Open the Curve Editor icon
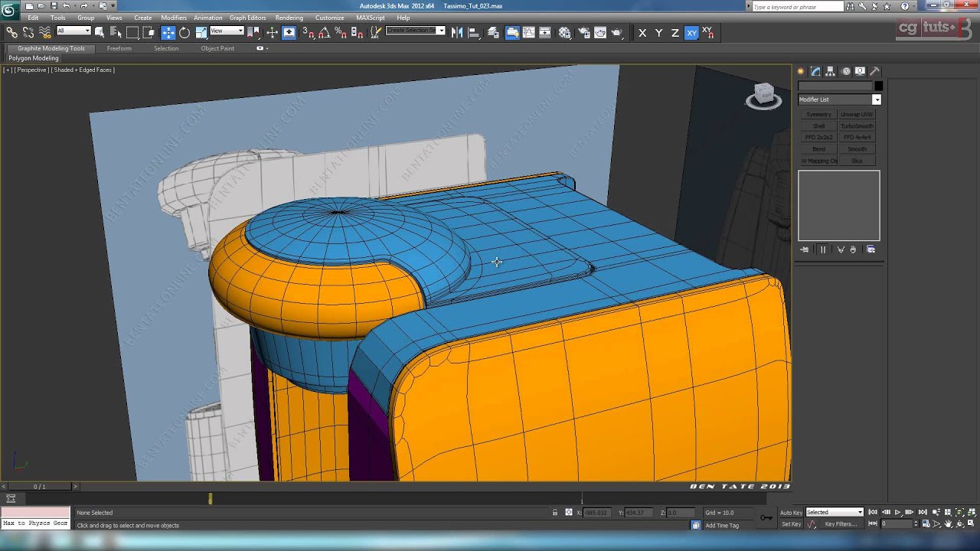The height and width of the screenshot is (551, 980). (x=528, y=33)
